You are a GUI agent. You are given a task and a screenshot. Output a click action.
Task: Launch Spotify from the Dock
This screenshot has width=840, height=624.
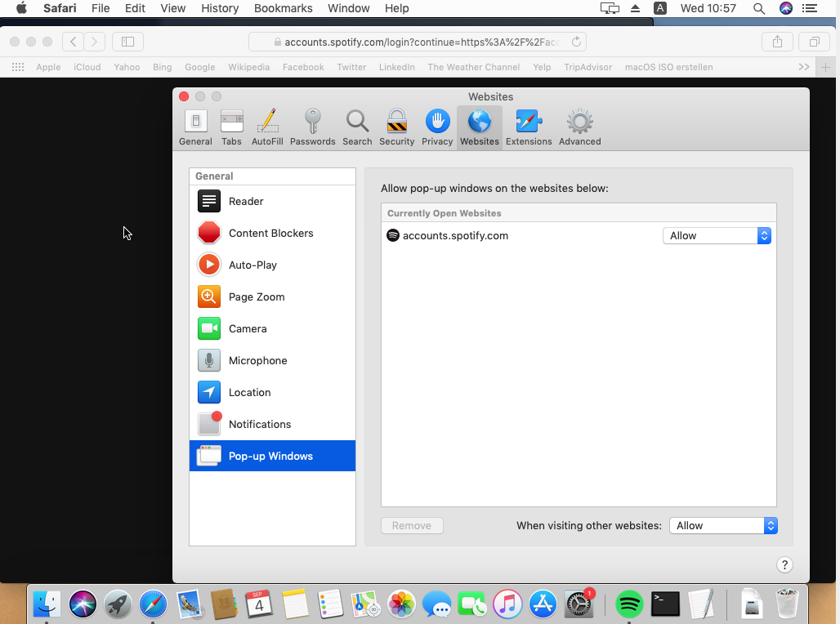[628, 604]
